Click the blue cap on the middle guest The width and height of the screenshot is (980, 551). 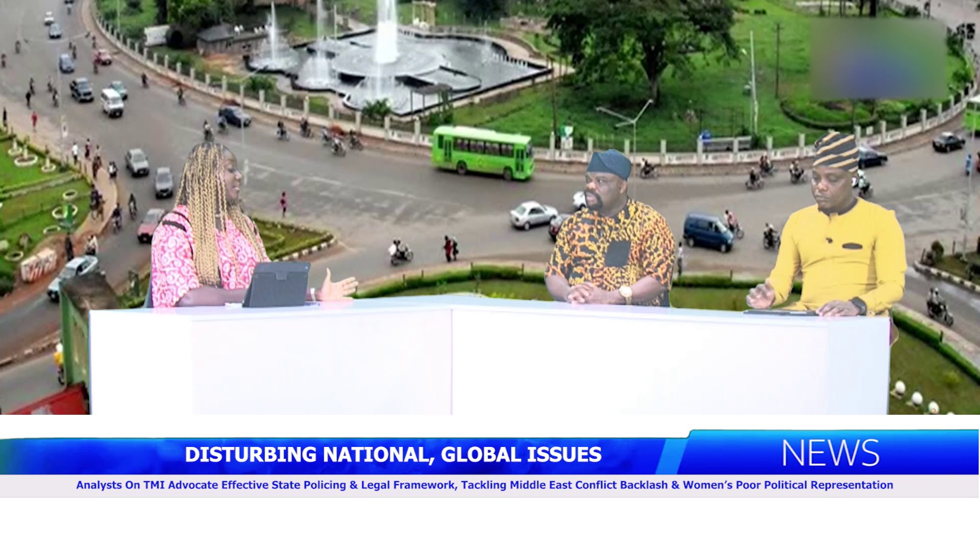609,164
